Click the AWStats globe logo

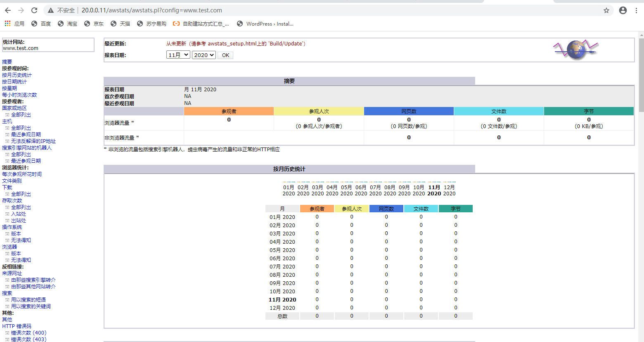point(576,50)
